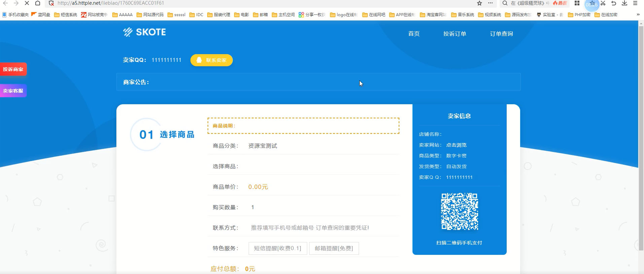Screen dimensions: 644x274
Task: Open the 在线网吧 bookmark folder
Action: (x=374, y=15)
